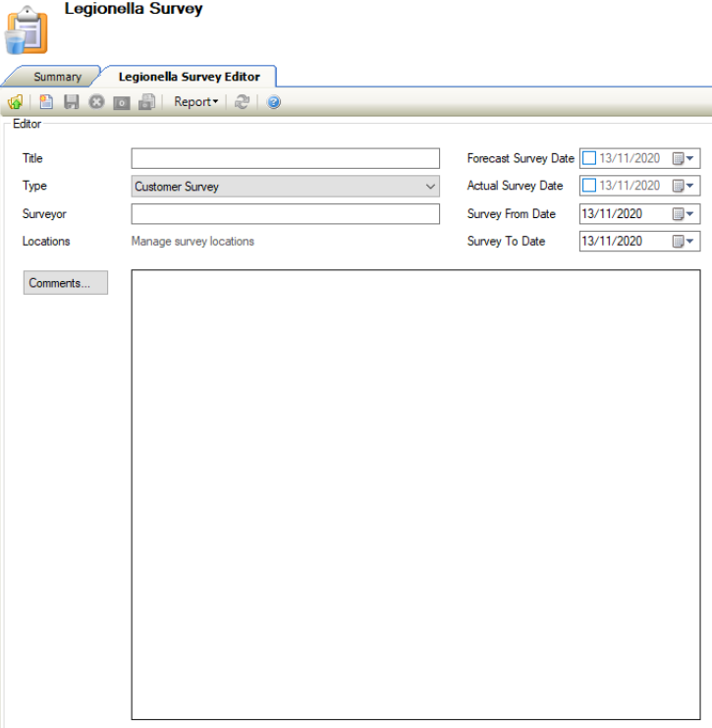The image size is (712, 728).
Task: Click the Refresh arrows toolbar icon
Action: pyautogui.click(x=242, y=102)
